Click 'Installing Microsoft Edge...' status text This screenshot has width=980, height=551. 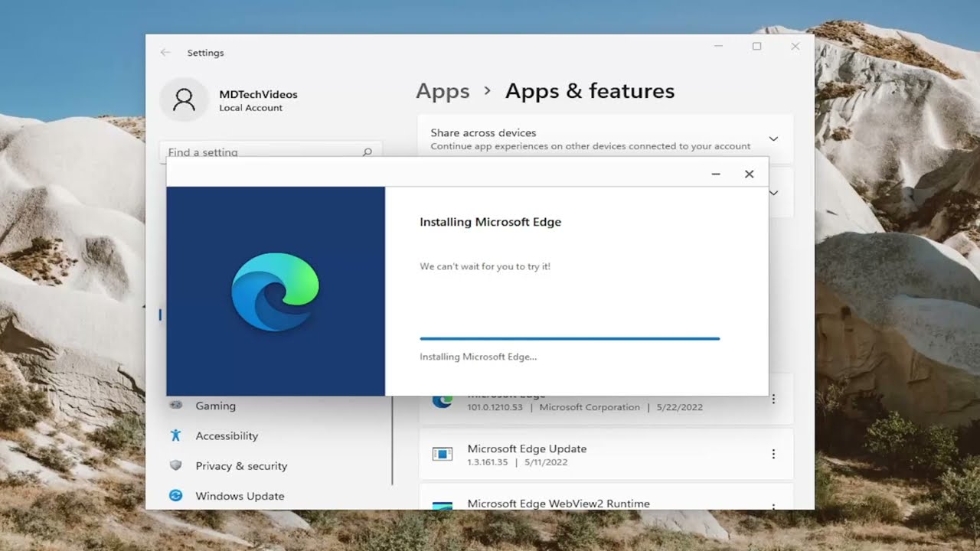tap(479, 357)
